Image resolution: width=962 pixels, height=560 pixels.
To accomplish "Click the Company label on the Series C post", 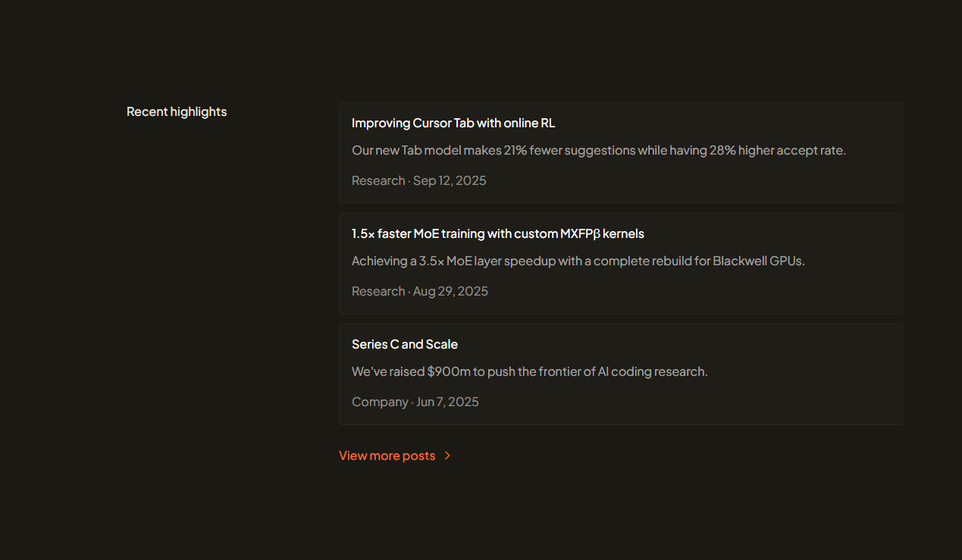I will [x=380, y=402].
